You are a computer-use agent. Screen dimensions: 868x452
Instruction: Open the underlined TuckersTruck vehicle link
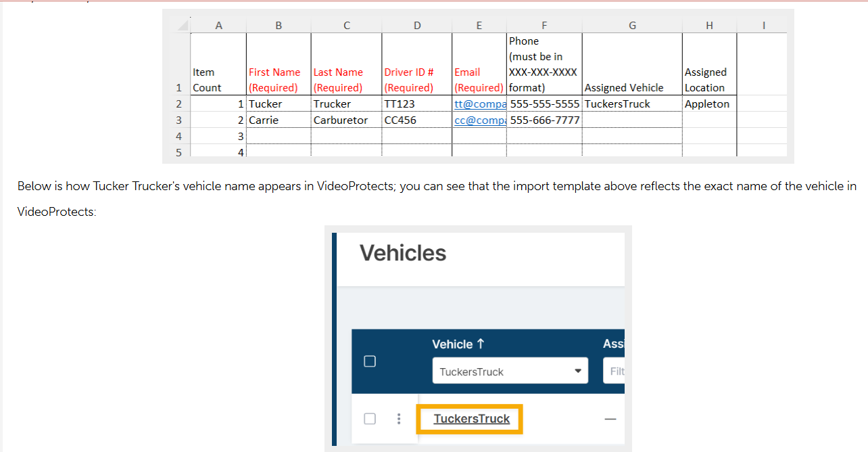472,419
